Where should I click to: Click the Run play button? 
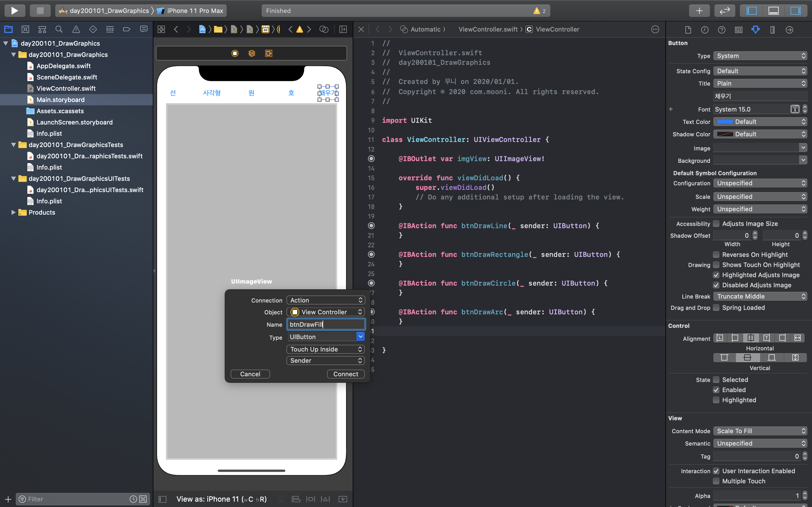[14, 10]
